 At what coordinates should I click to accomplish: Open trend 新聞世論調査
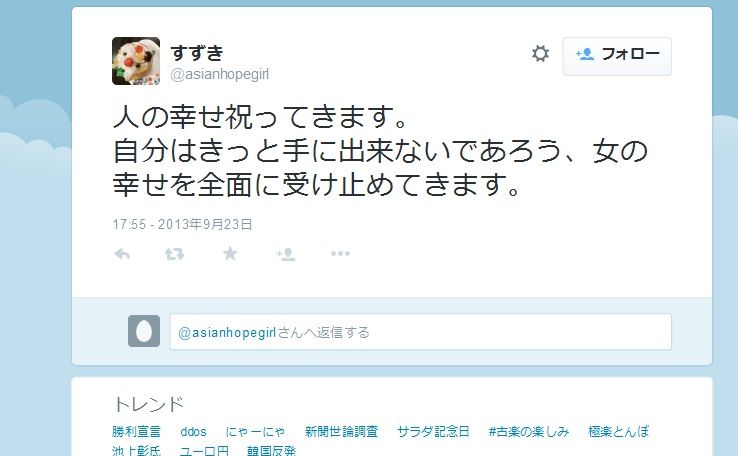pos(341,432)
